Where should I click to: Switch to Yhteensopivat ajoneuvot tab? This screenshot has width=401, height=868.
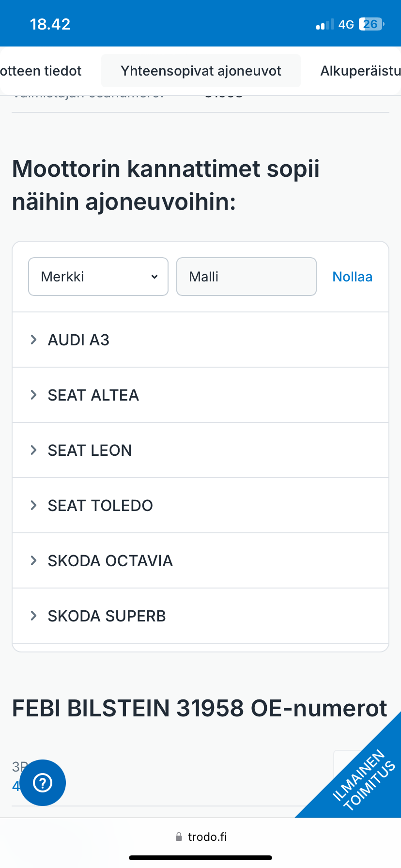(201, 71)
